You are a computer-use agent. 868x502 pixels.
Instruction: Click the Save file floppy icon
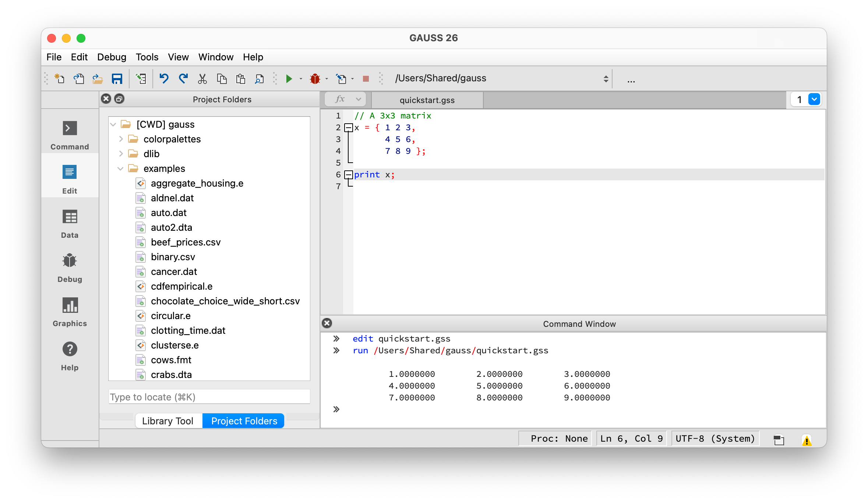(117, 79)
